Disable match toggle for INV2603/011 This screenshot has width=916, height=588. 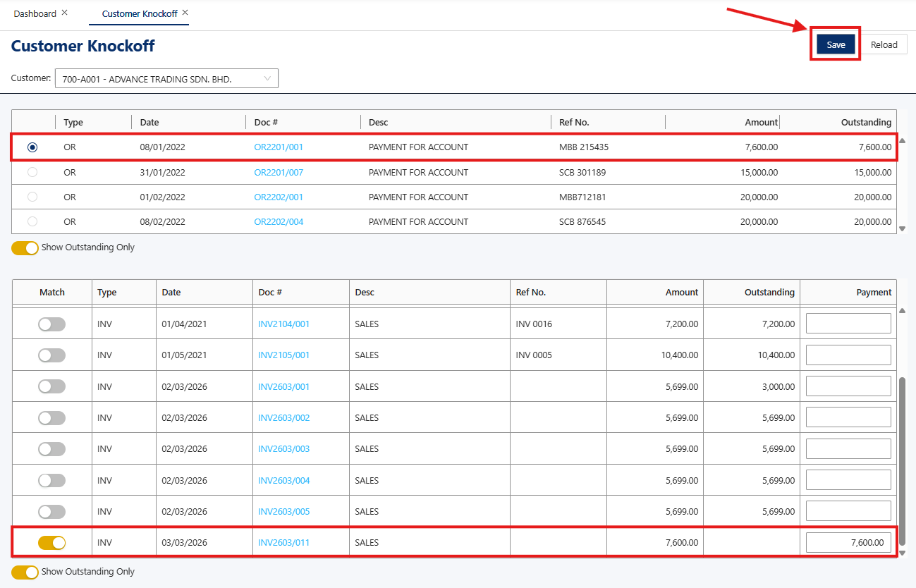(x=51, y=542)
